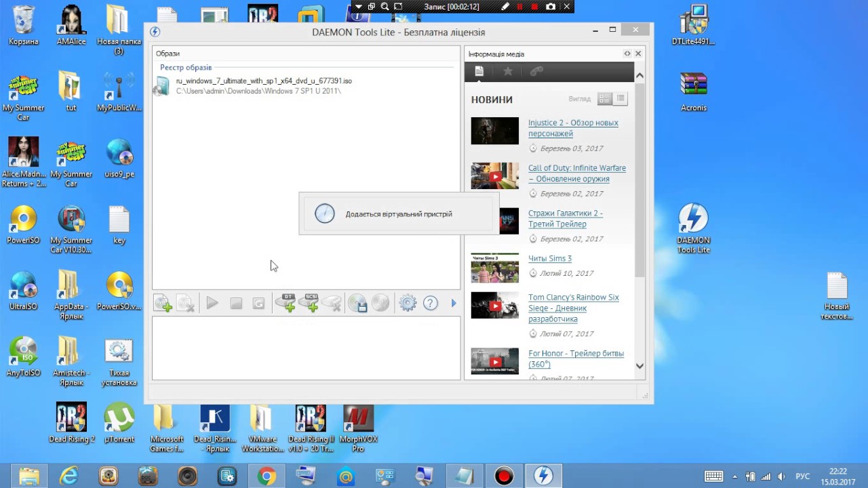Open Call of Duty: Infinite Warfare link
The width and height of the screenshot is (868, 488).
[577, 174]
